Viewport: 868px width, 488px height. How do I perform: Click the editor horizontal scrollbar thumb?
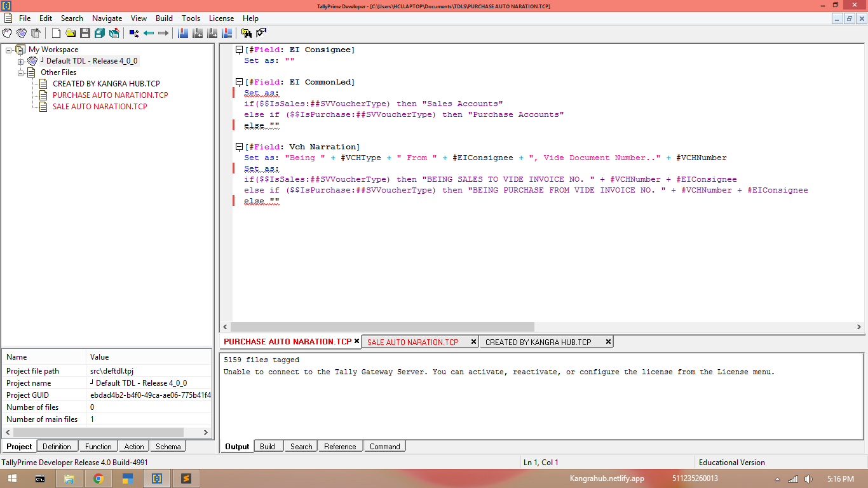tap(383, 327)
